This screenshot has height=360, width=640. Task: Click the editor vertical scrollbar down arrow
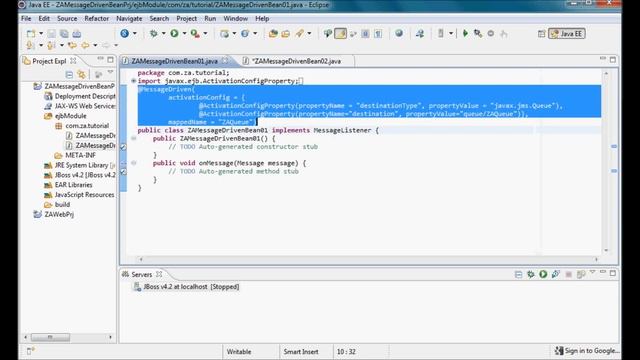pos(606,250)
